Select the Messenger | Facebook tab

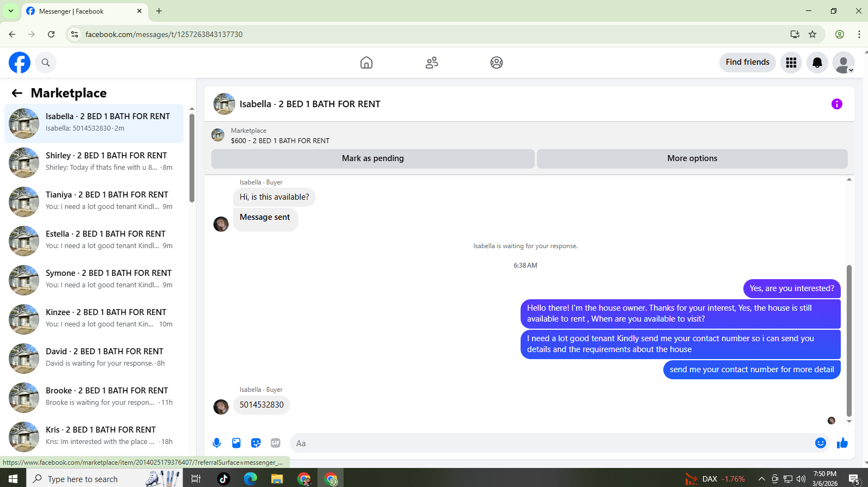pyautogui.click(x=84, y=11)
